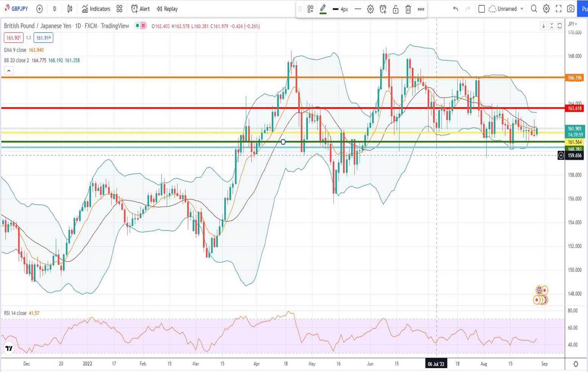Open more options in drawing toolbar
The width and height of the screenshot is (588, 372).
[x=421, y=9]
